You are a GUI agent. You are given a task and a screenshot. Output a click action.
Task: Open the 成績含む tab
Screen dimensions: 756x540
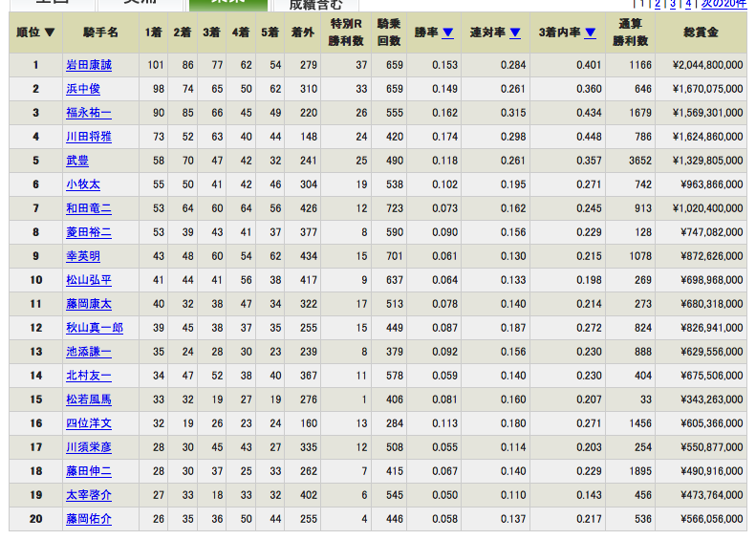click(315, 6)
